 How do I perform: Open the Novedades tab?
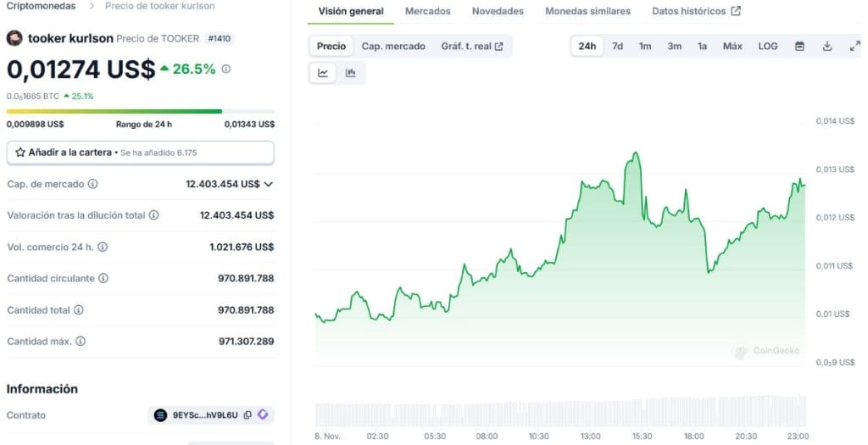tap(498, 11)
